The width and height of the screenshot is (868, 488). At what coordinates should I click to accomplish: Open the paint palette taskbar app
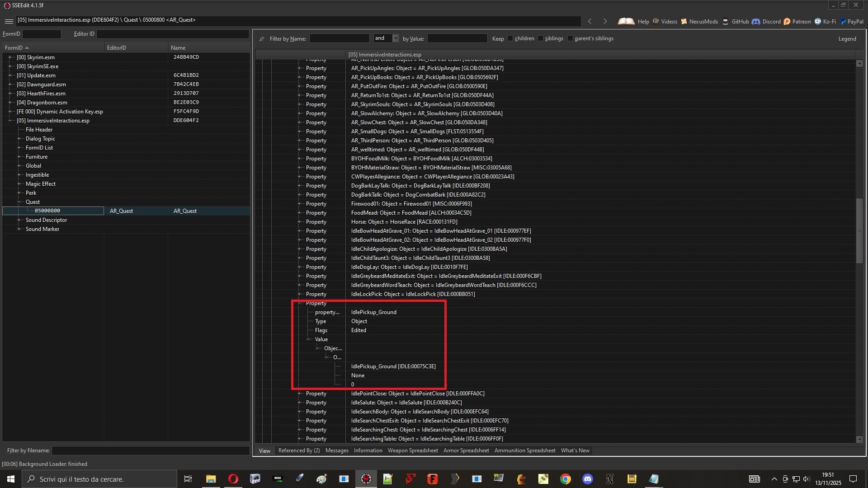[x=321, y=479]
